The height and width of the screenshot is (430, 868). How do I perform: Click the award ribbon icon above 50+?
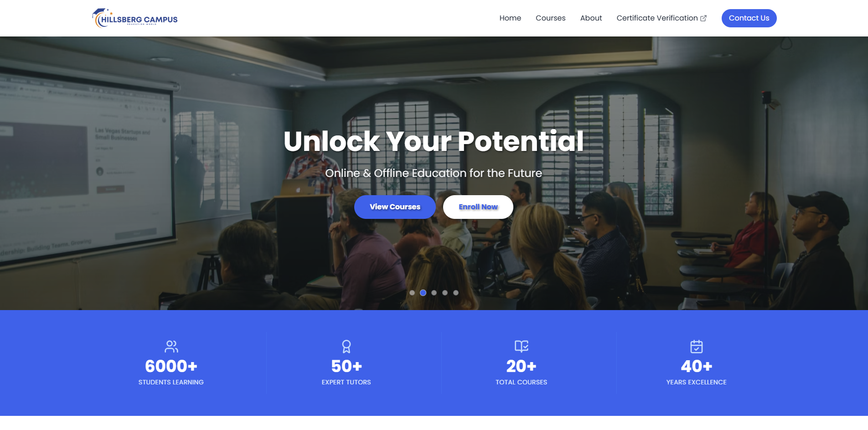[346, 347]
